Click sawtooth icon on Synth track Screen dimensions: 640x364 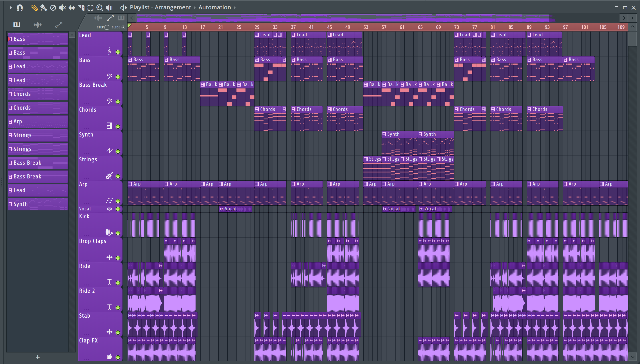click(x=109, y=150)
